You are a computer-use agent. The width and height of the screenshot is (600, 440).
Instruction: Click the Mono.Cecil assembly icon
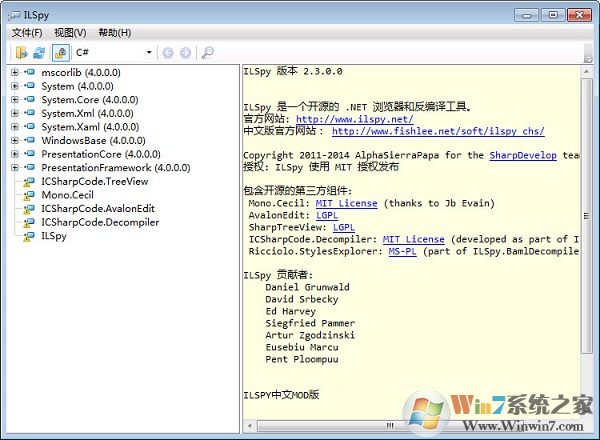[29, 195]
